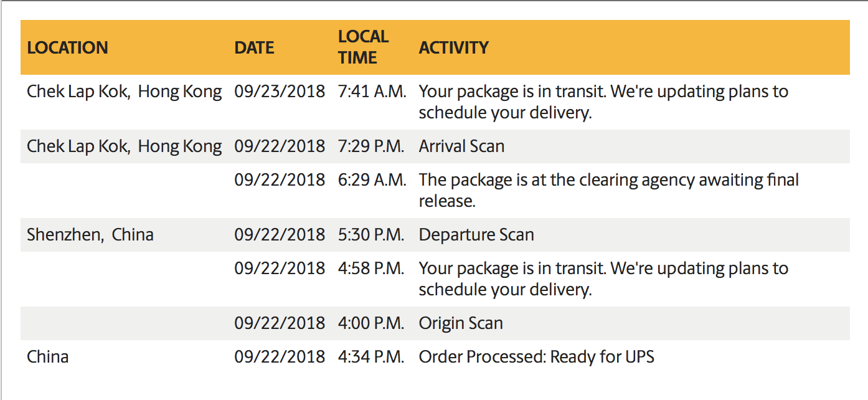Click the Departure Scan activity text
868x400 pixels.
click(x=476, y=235)
